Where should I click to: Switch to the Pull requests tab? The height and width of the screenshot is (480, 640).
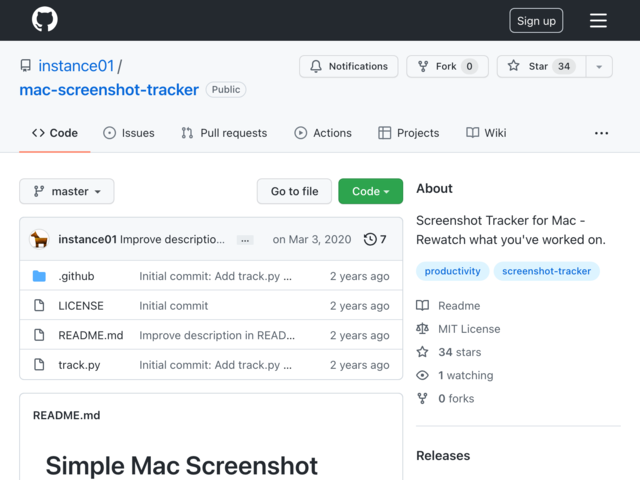coord(224,133)
